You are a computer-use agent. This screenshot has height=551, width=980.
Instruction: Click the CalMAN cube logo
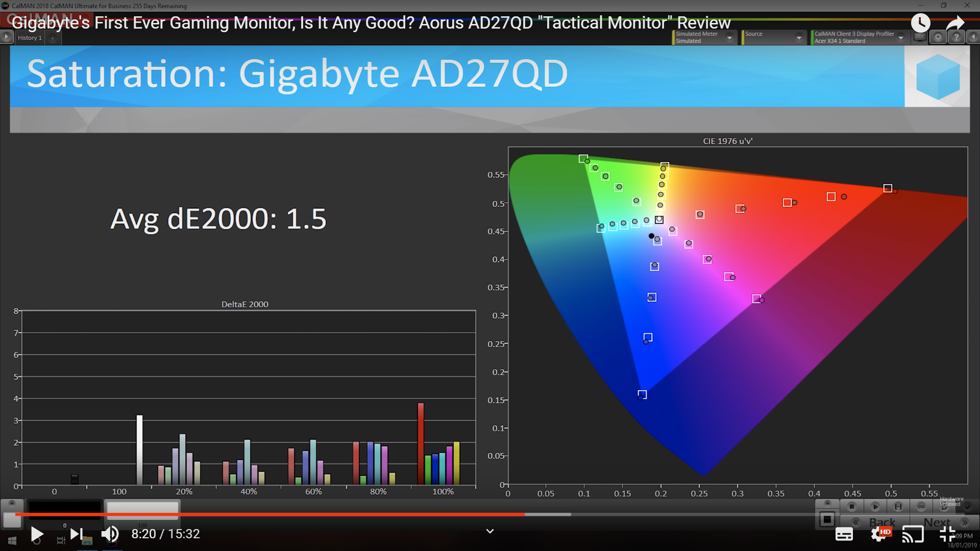tap(937, 77)
